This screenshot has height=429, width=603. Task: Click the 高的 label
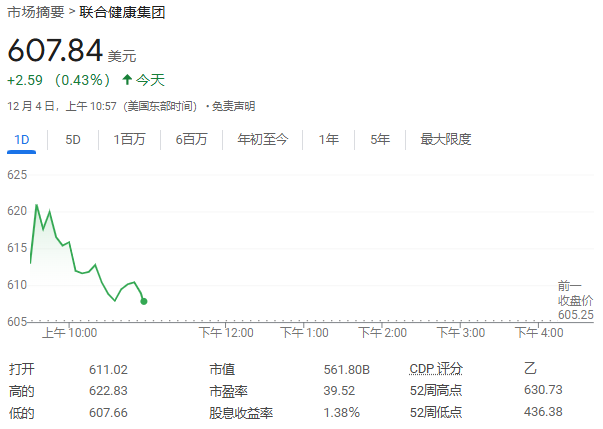(22, 392)
